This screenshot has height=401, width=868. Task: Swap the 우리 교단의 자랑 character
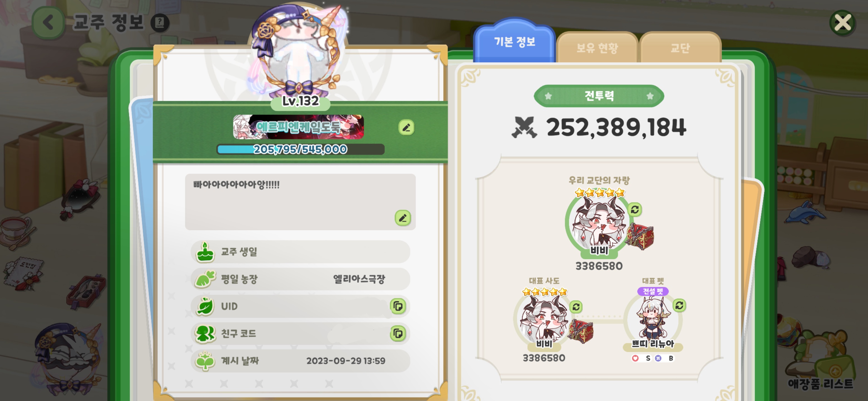pos(635,209)
